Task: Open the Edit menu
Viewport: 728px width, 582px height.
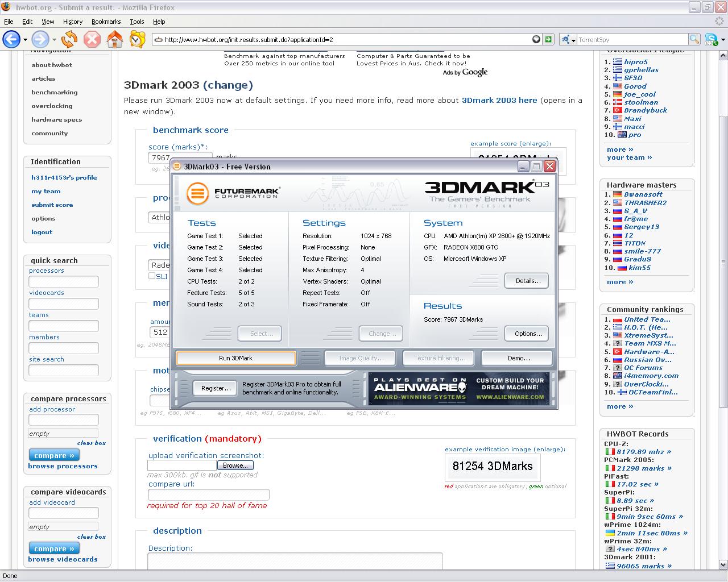Action: (x=27, y=22)
